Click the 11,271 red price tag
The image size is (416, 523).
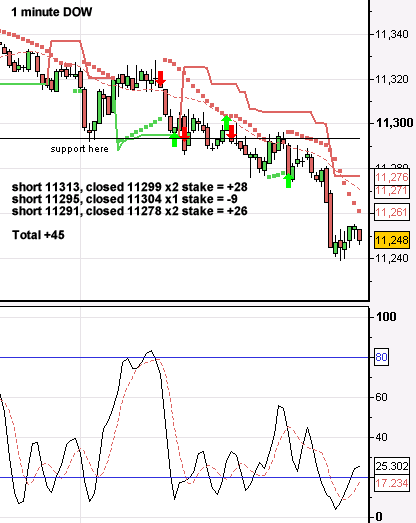392,191
